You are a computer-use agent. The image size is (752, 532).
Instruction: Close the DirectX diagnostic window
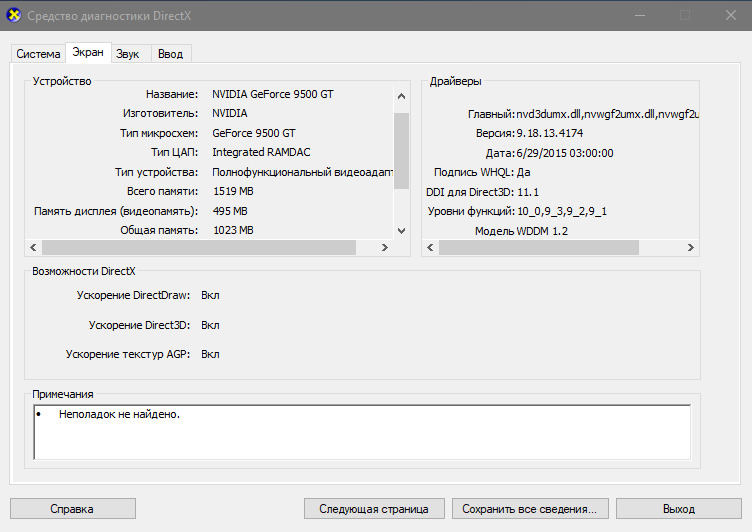pyautogui.click(x=728, y=16)
